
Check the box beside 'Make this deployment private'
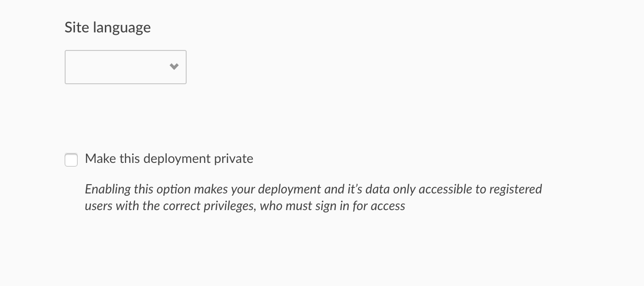[71, 160]
